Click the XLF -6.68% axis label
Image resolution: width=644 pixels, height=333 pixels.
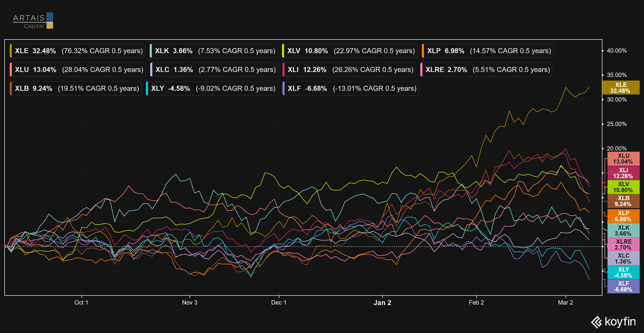coord(623,286)
